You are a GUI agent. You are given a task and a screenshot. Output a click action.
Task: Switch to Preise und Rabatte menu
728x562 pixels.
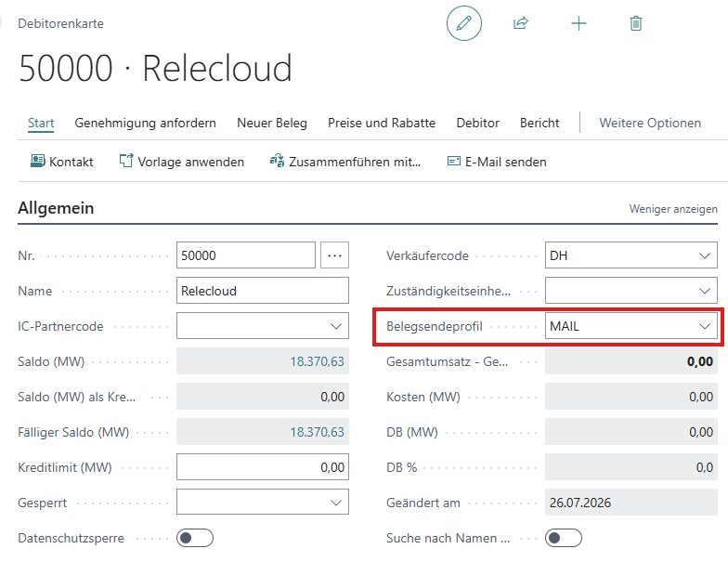382,123
